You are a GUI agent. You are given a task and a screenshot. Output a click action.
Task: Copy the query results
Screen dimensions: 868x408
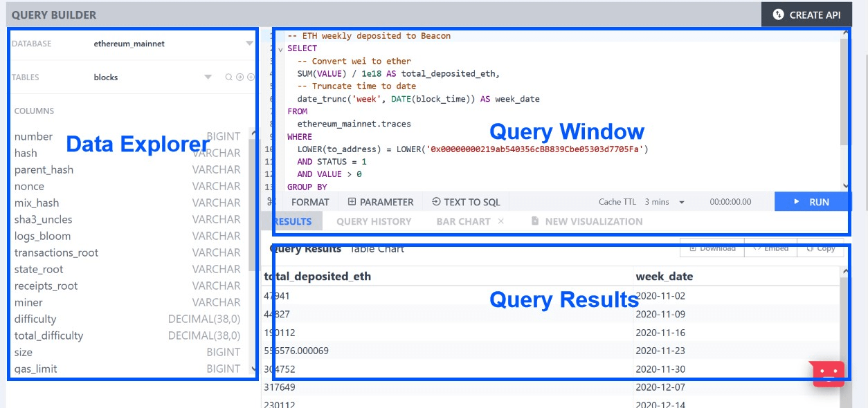tap(821, 248)
